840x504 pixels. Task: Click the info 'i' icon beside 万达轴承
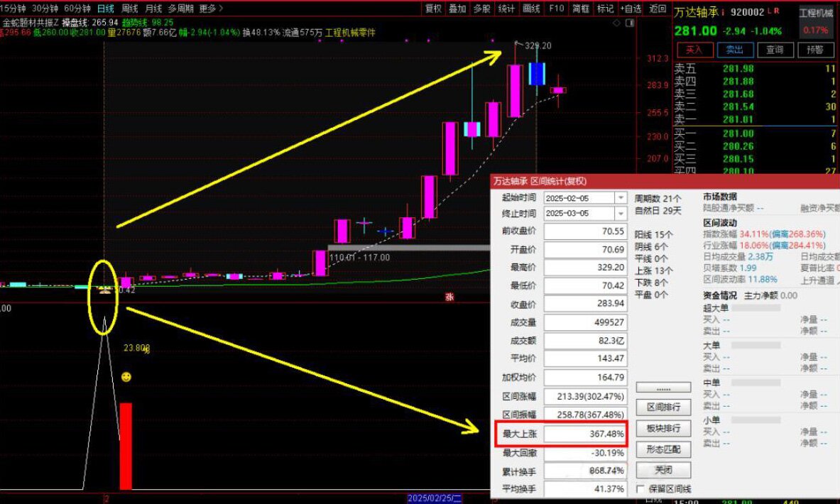(x=723, y=12)
